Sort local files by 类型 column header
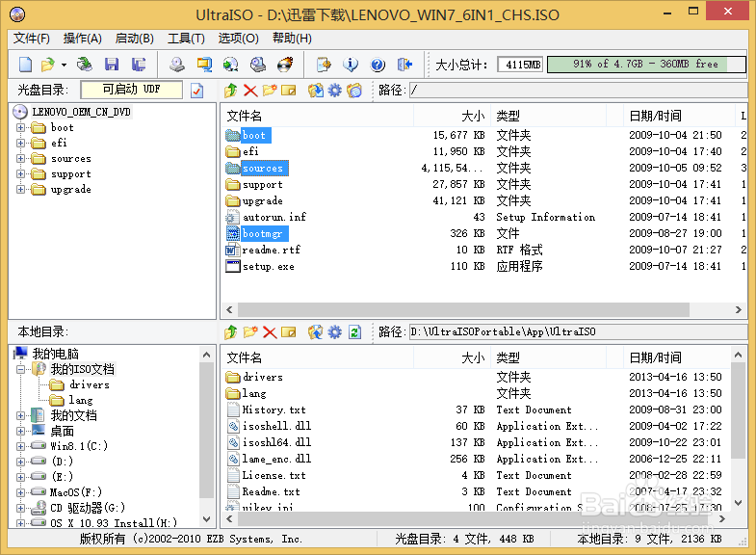The height and width of the screenshot is (555, 756). click(x=549, y=358)
